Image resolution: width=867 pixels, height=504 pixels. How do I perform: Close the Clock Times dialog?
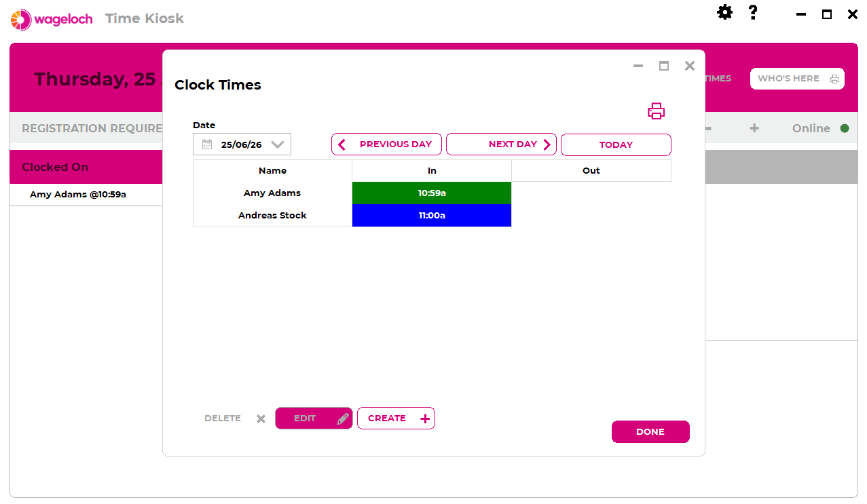pyautogui.click(x=690, y=66)
